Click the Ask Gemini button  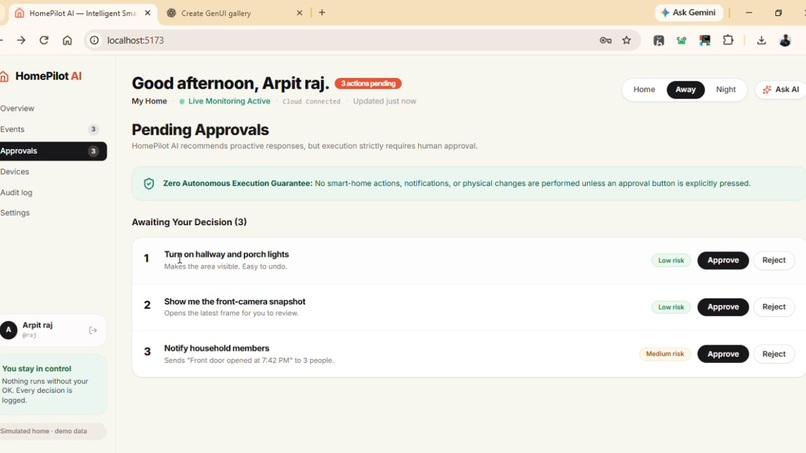(x=689, y=12)
